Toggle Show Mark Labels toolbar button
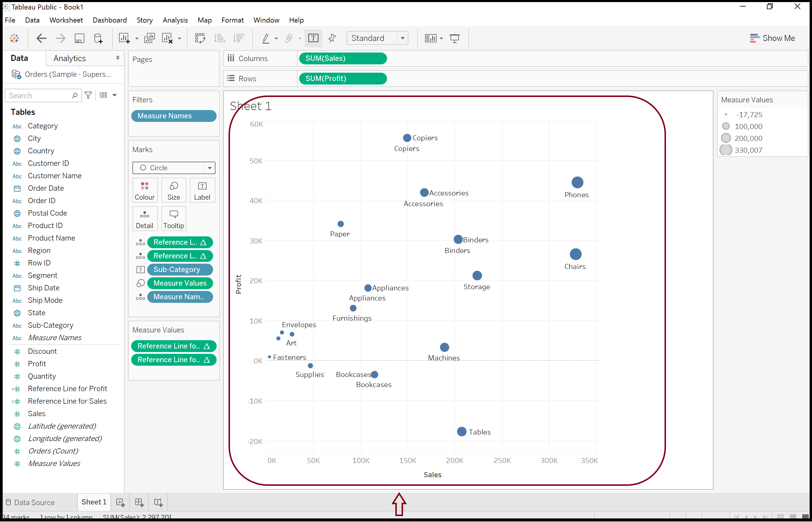This screenshot has width=812, height=522. tap(313, 38)
